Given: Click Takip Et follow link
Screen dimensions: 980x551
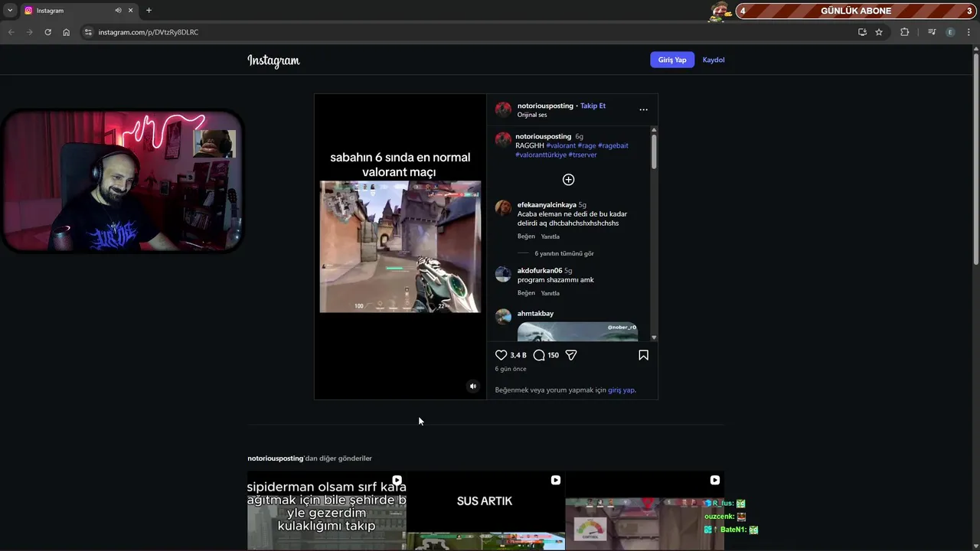Looking at the screenshot, I should (x=593, y=106).
